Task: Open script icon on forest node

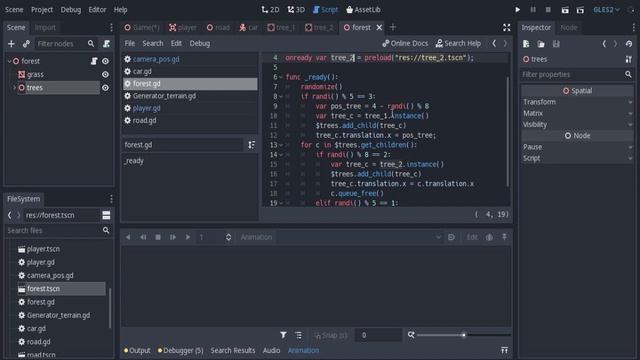Action: tap(94, 61)
